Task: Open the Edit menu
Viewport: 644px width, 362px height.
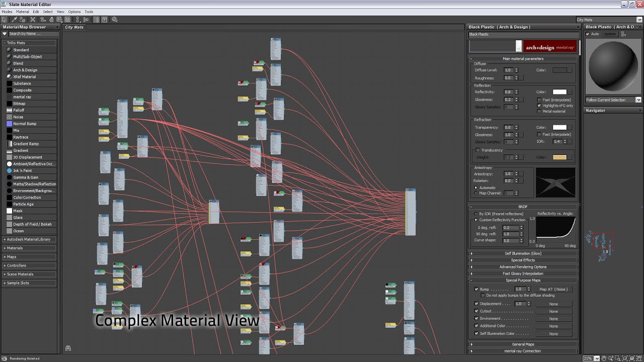Action: (x=36, y=12)
